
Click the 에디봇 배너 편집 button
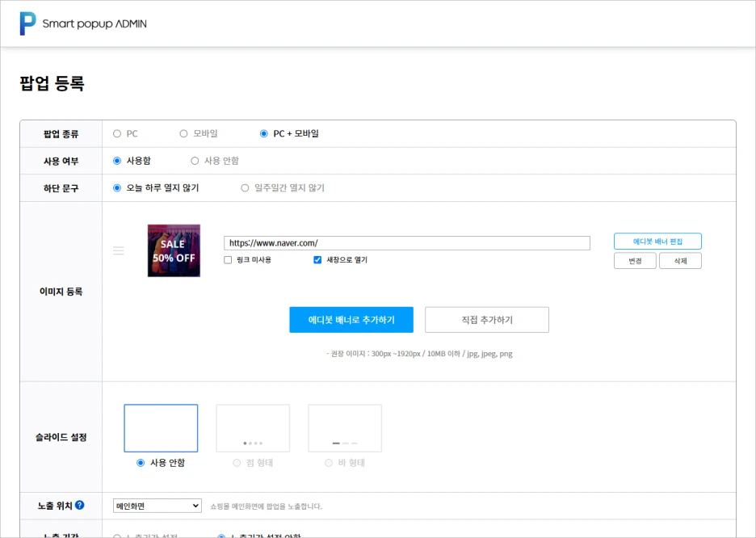tap(657, 241)
